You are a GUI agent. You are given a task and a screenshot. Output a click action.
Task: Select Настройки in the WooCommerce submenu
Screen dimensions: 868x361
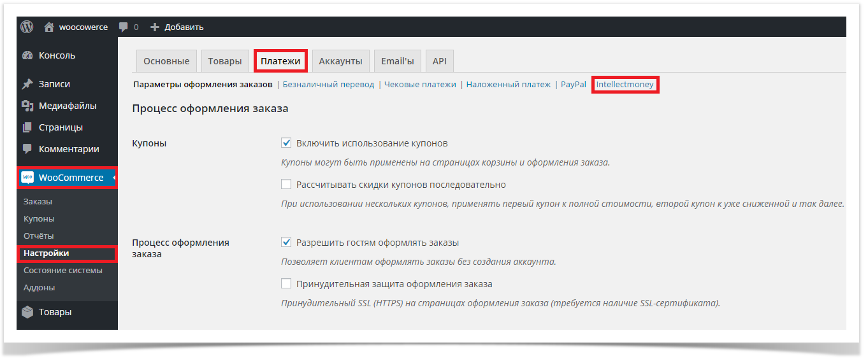tap(46, 253)
